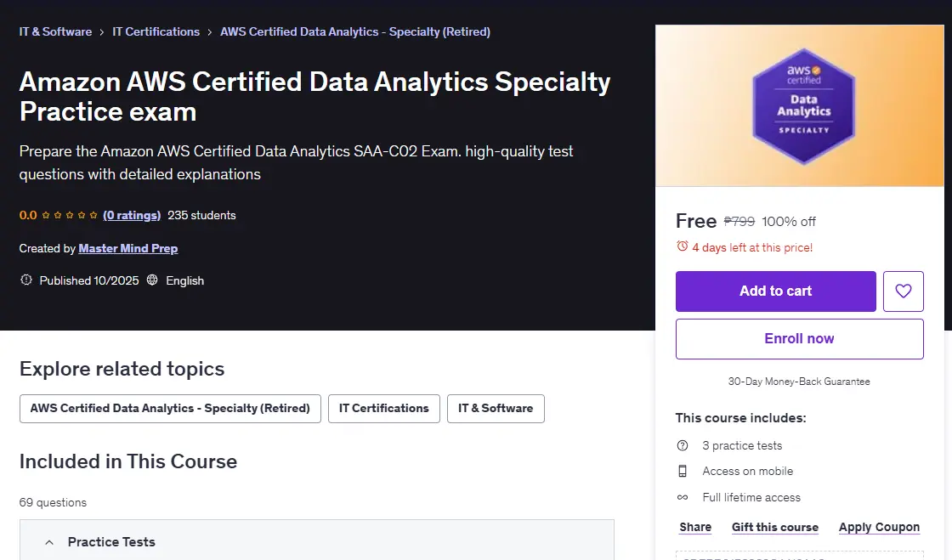Click the 'Access on mobile' text
This screenshot has height=560, width=952.
pos(747,471)
